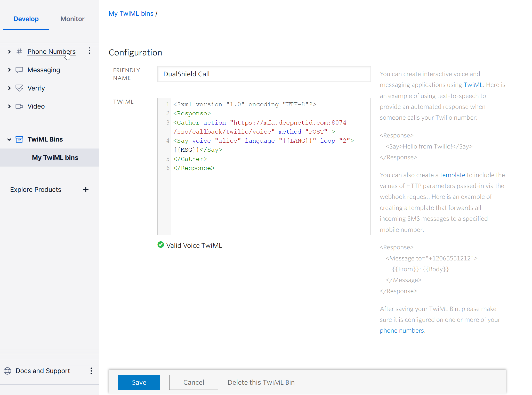The width and height of the screenshot is (532, 395).
Task: Select the Develop tab
Action: click(26, 19)
